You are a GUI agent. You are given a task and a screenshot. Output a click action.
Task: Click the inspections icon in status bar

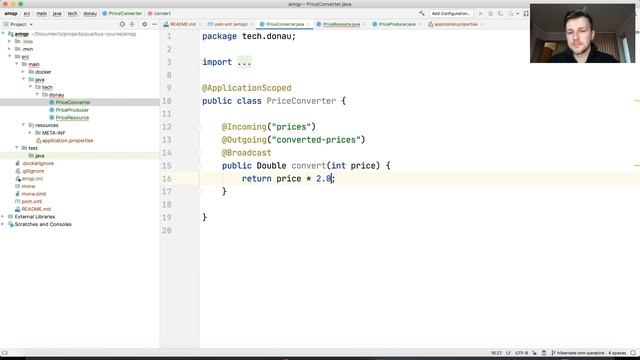pos(544,353)
